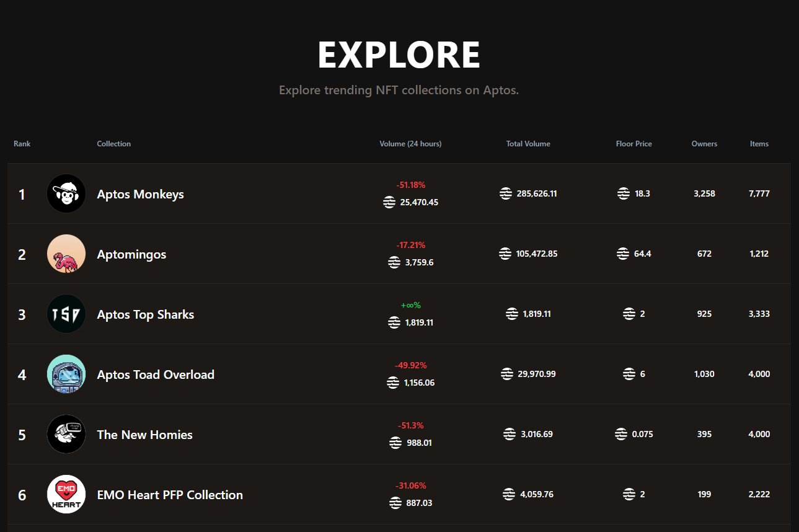Select the -51.18% change for Aptos Monkeys
This screenshot has height=532, width=799.
point(410,185)
